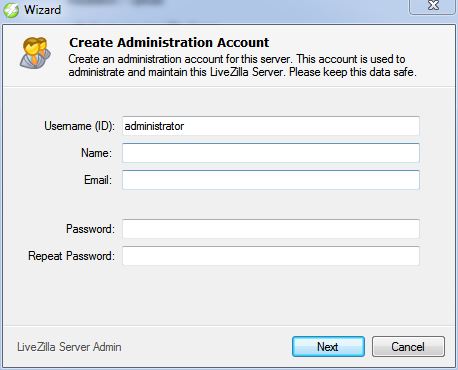Click the Wizard title bar text
Image resolution: width=458 pixels, height=370 pixels.
42,10
